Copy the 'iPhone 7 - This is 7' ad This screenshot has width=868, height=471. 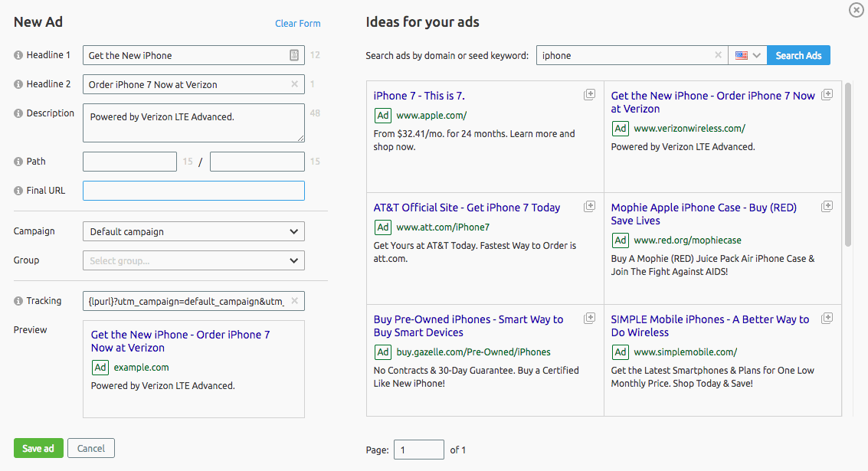[x=590, y=95]
